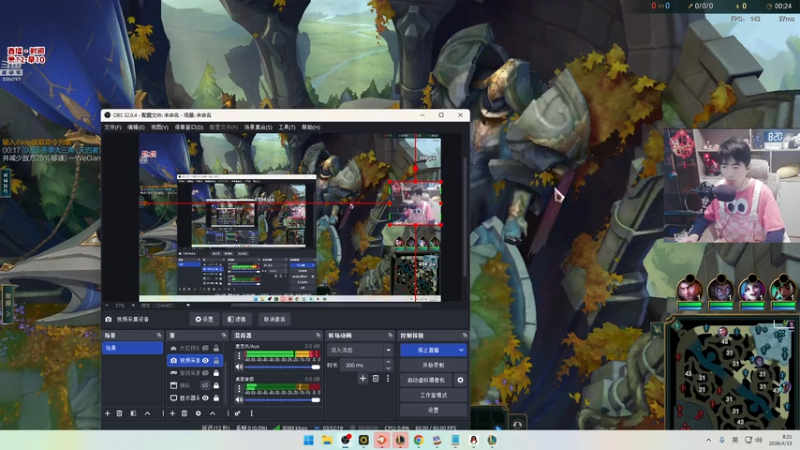Open preview scaling dropdown below canvas
Image resolution: width=800 pixels, height=450 pixels.
(x=188, y=306)
